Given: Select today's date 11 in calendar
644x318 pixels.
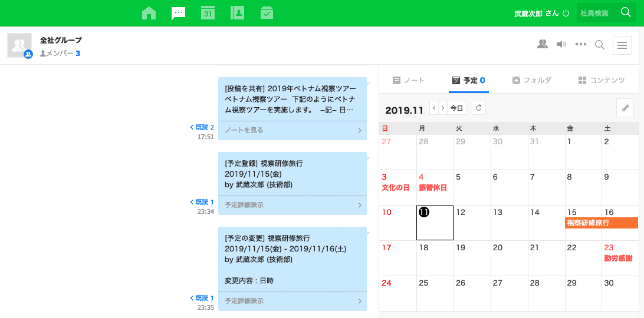Looking at the screenshot, I should [435, 223].
